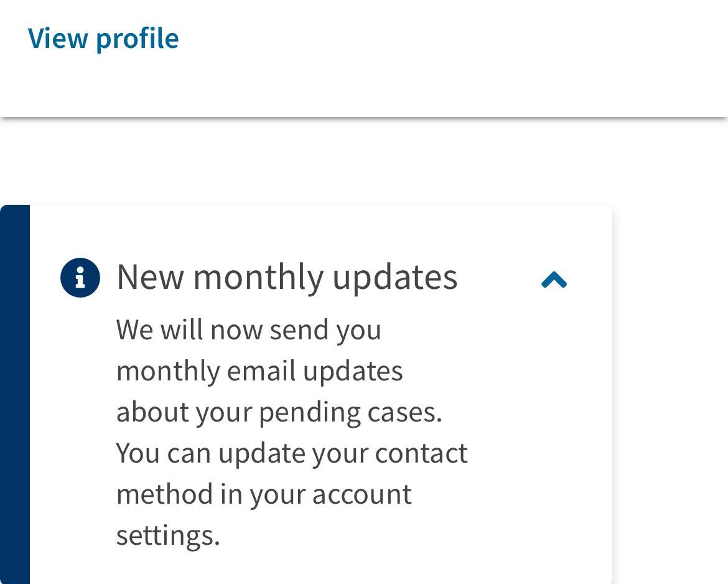Viewport: 728px width, 584px height.
Task: Click the word 'updates' in the notice heading
Action: pyautogui.click(x=395, y=278)
